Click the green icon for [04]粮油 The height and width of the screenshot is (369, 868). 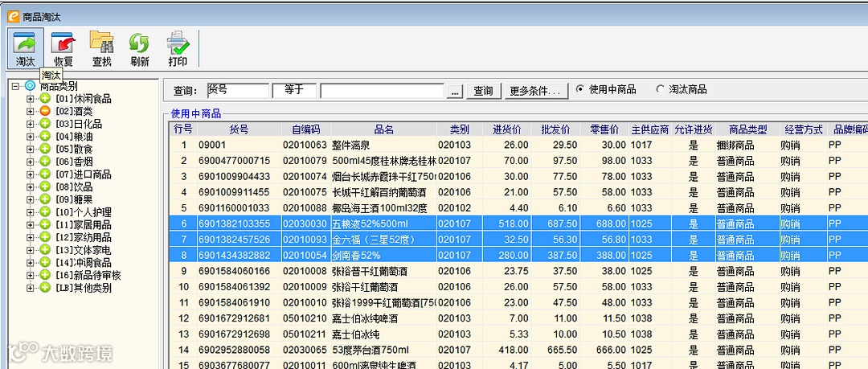[45, 137]
